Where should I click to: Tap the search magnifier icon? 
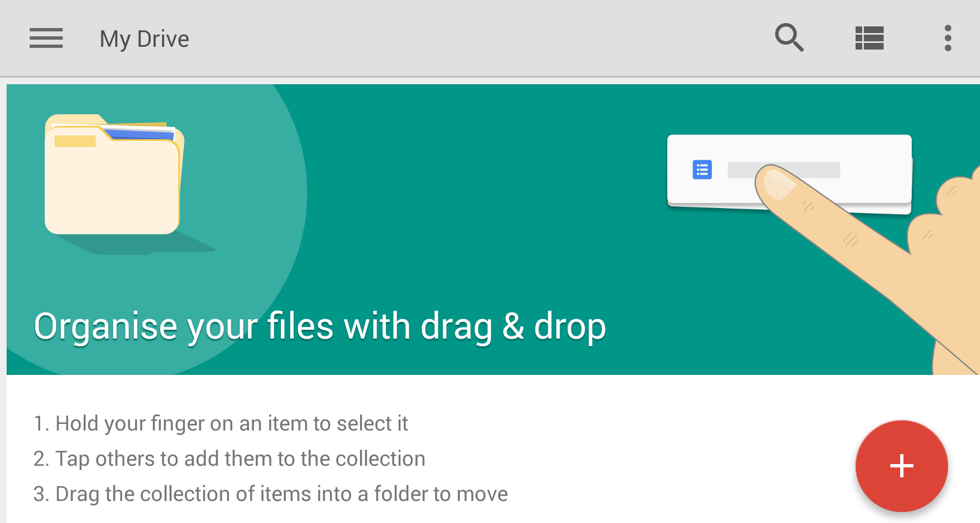(789, 38)
